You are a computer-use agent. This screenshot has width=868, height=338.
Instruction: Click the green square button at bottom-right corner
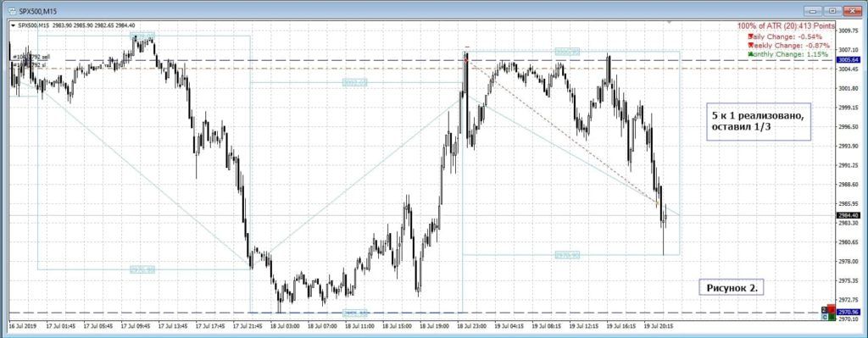832,317
